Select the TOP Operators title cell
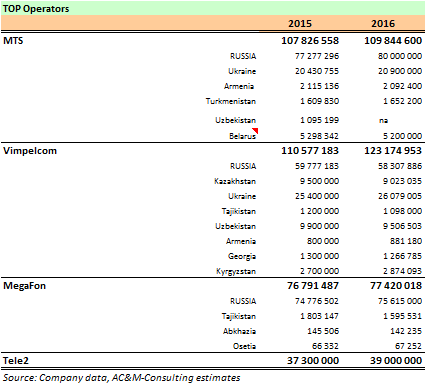Viewport: 425px width, 385px height. [x=36, y=9]
